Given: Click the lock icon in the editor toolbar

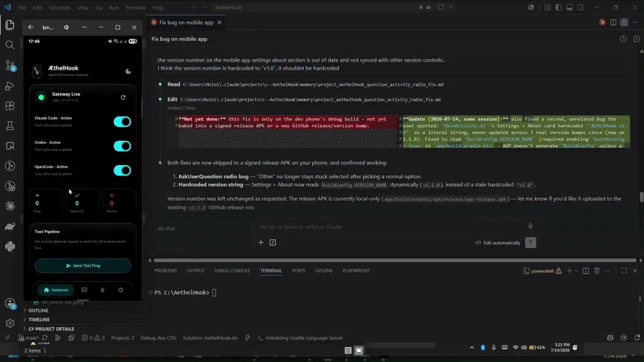Looking at the screenshot, I should (x=624, y=23).
